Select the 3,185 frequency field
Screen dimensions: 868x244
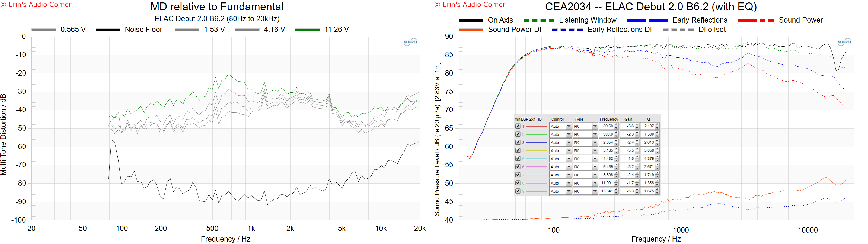tap(607, 151)
